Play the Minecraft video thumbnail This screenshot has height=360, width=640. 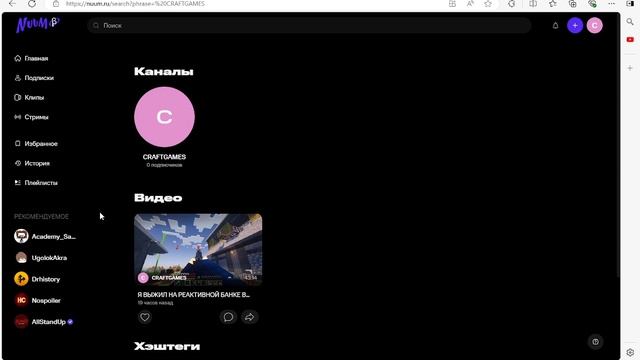click(198, 249)
